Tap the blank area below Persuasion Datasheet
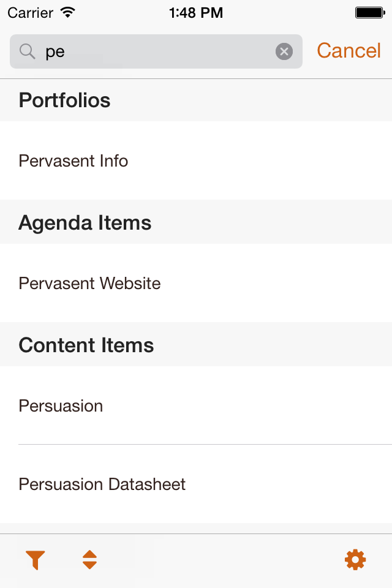Viewport: 392px width, 588px height. tap(196, 528)
